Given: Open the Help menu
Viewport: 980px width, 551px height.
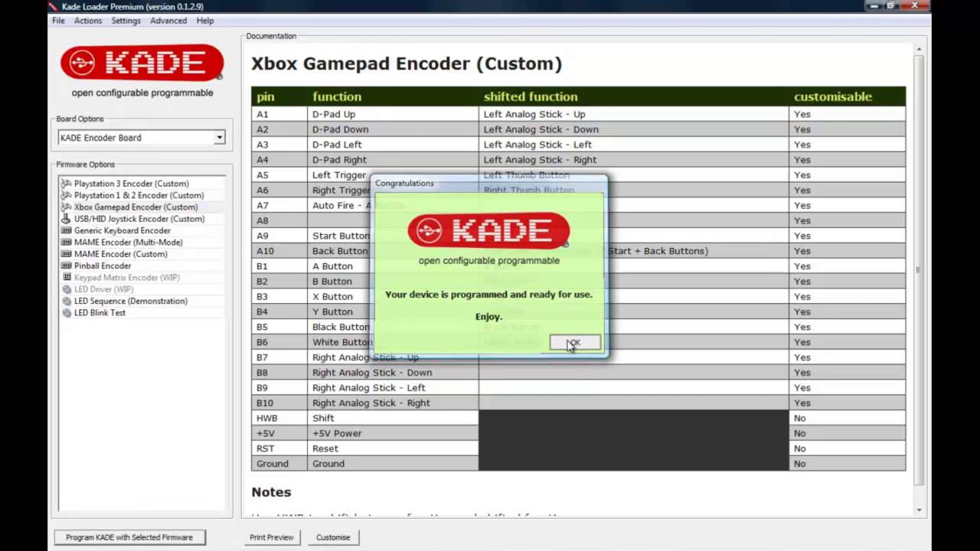Looking at the screenshot, I should click(x=205, y=21).
